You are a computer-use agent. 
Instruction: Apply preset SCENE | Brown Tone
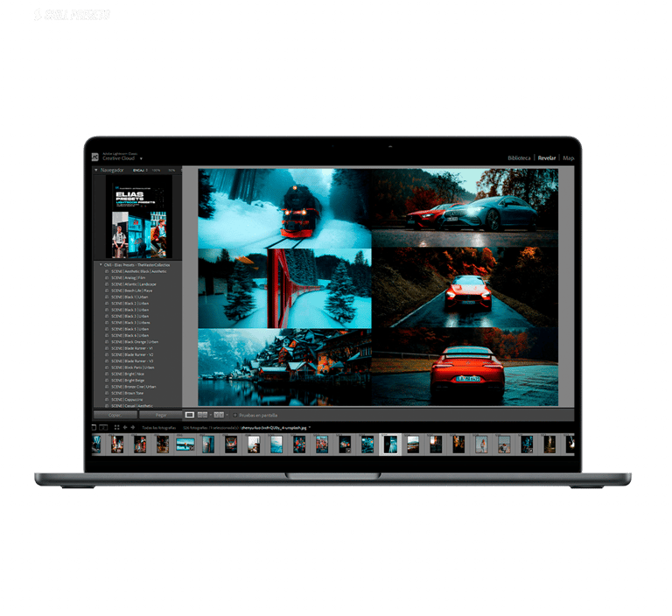click(x=127, y=394)
